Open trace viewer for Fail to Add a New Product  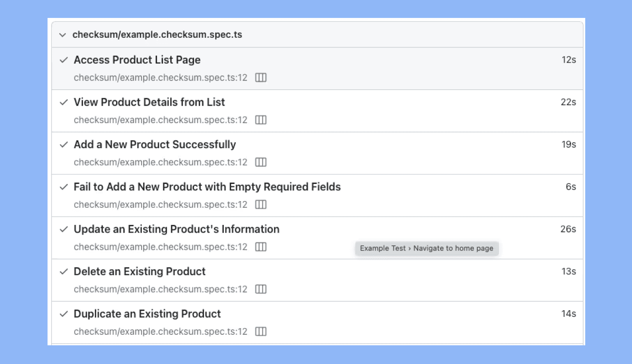261,204
